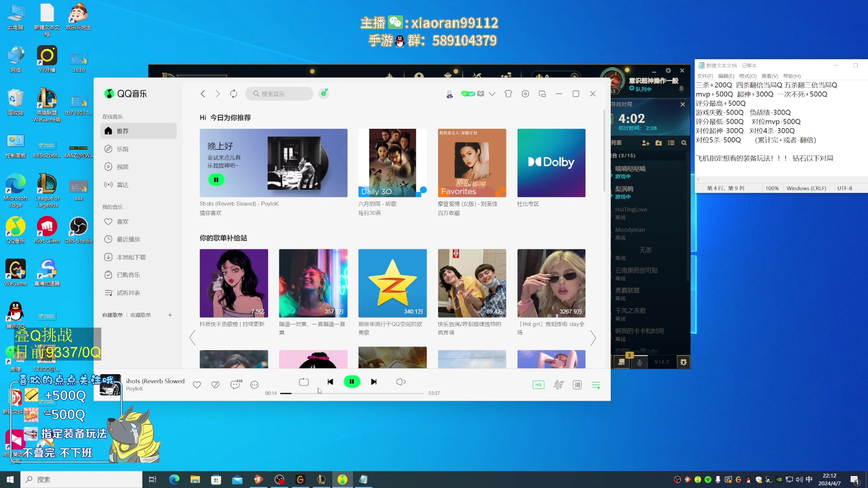Open the play queue list
This screenshot has height=488, width=868.
pyautogui.click(x=596, y=385)
